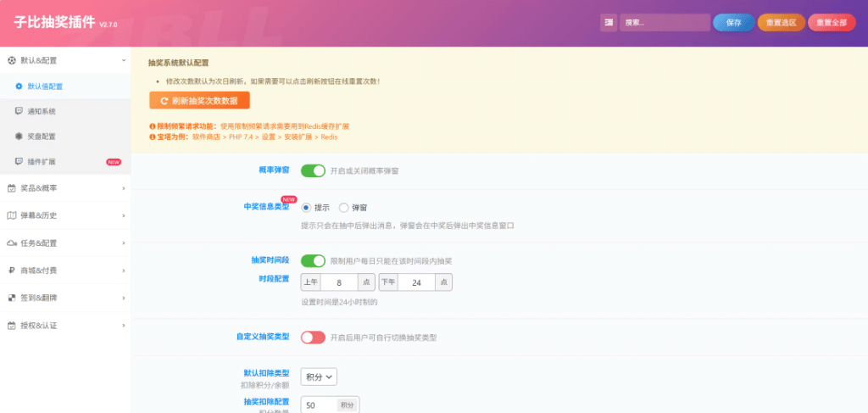Open the 通知系统 submenu item

point(65,111)
